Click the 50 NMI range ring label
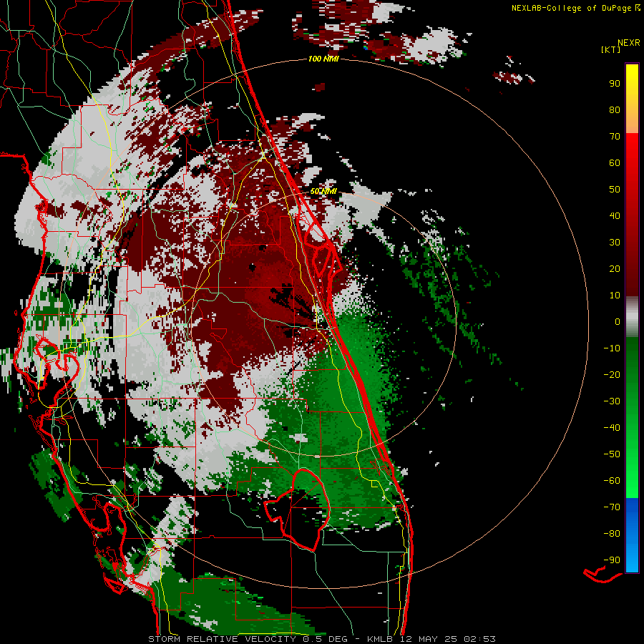 click(323, 191)
